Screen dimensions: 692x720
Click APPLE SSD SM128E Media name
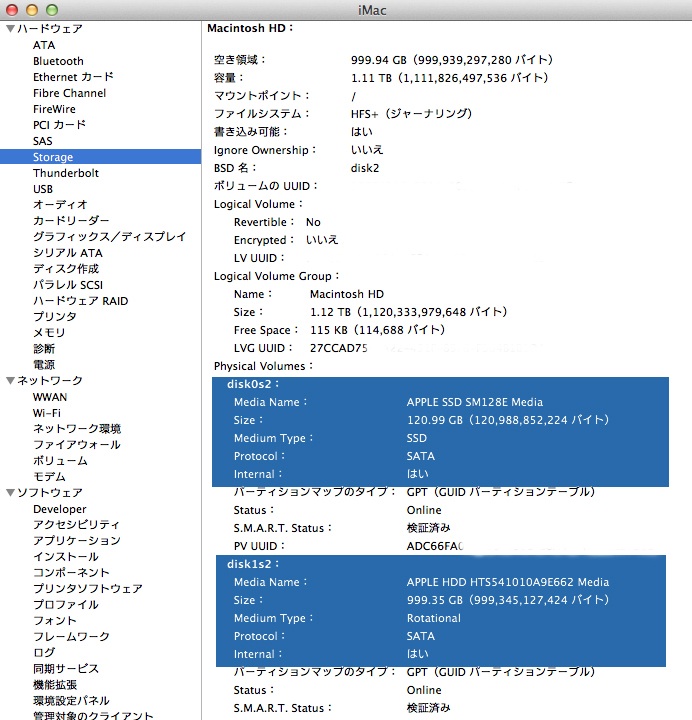[475, 402]
